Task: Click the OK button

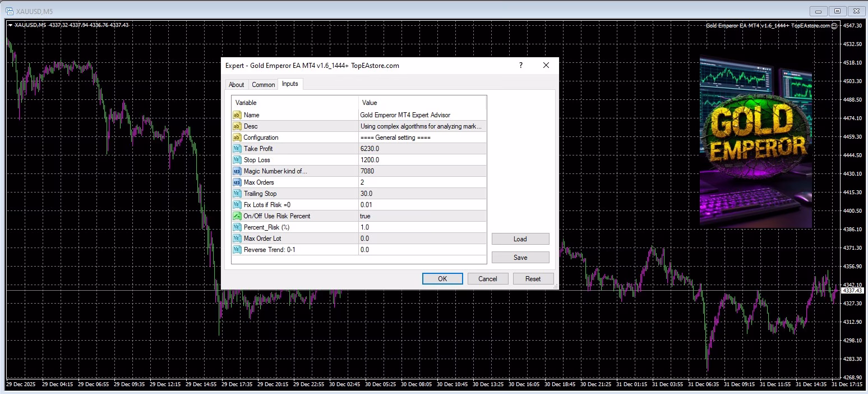Action: (442, 279)
